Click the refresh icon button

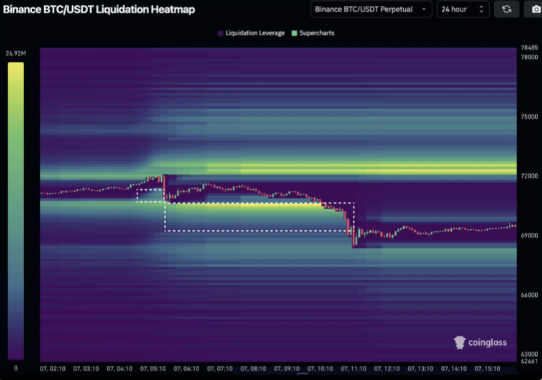[x=506, y=9]
